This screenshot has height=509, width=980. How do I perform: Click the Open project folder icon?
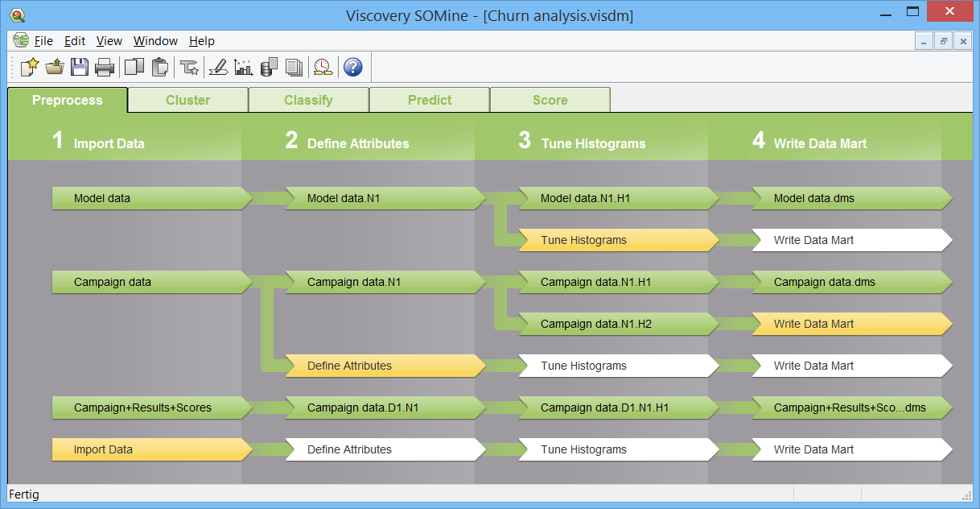point(55,68)
